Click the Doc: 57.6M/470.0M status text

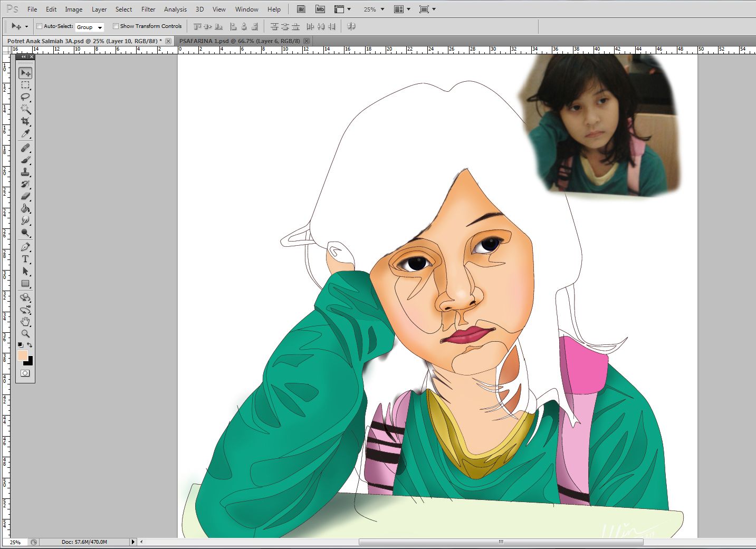point(84,542)
